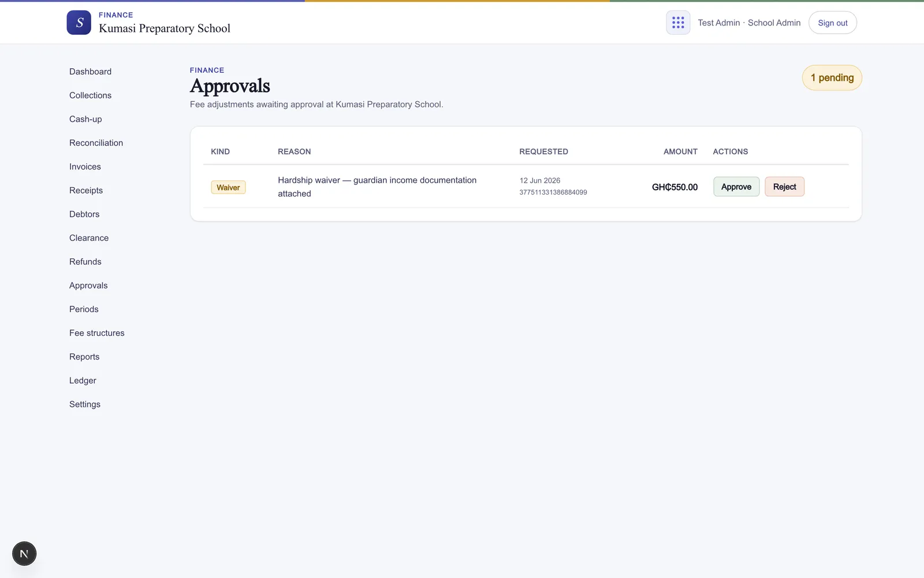Viewport: 924px width, 578px height.
Task: Open Fee structures page
Action: [97, 333]
